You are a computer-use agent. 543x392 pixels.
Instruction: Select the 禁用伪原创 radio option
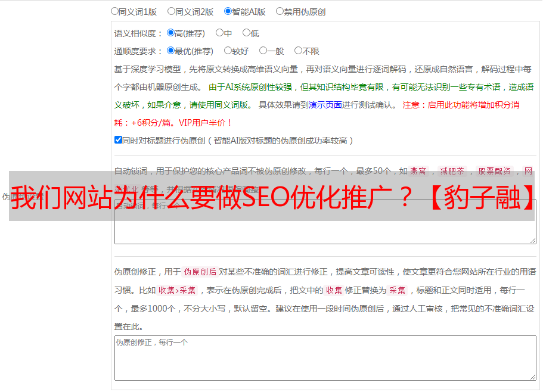tap(280, 11)
